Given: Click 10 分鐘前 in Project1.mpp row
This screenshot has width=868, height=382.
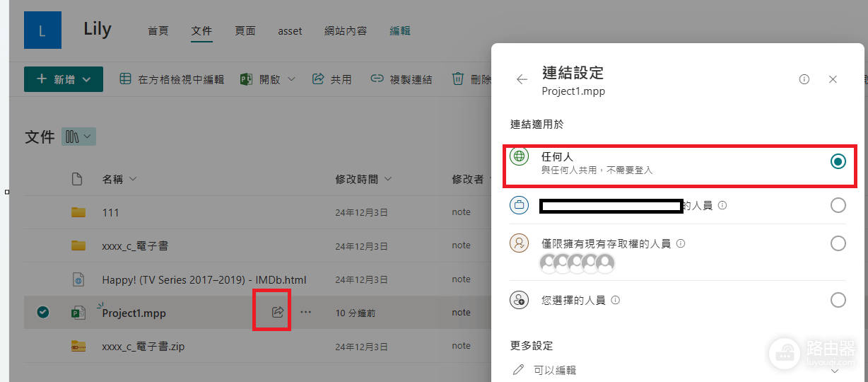Looking at the screenshot, I should pyautogui.click(x=355, y=313).
